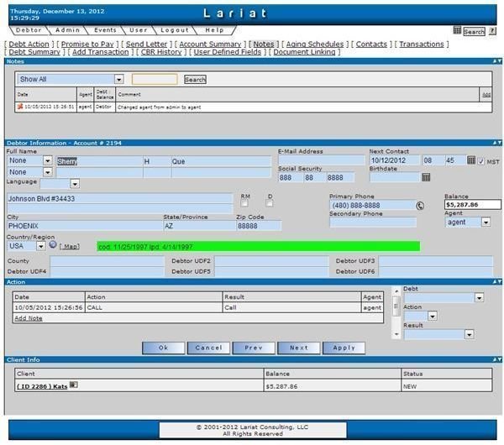The width and height of the screenshot is (504, 445).
Task: Click Search button in Notes panel
Action: 195,80
